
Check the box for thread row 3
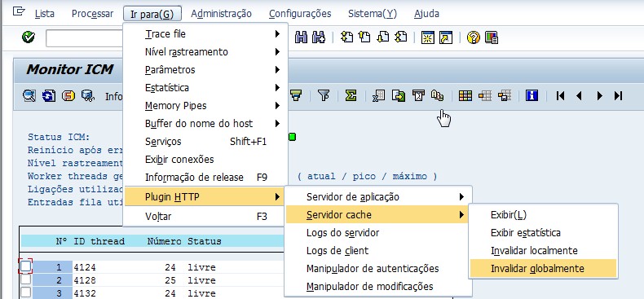pyautogui.click(x=25, y=292)
